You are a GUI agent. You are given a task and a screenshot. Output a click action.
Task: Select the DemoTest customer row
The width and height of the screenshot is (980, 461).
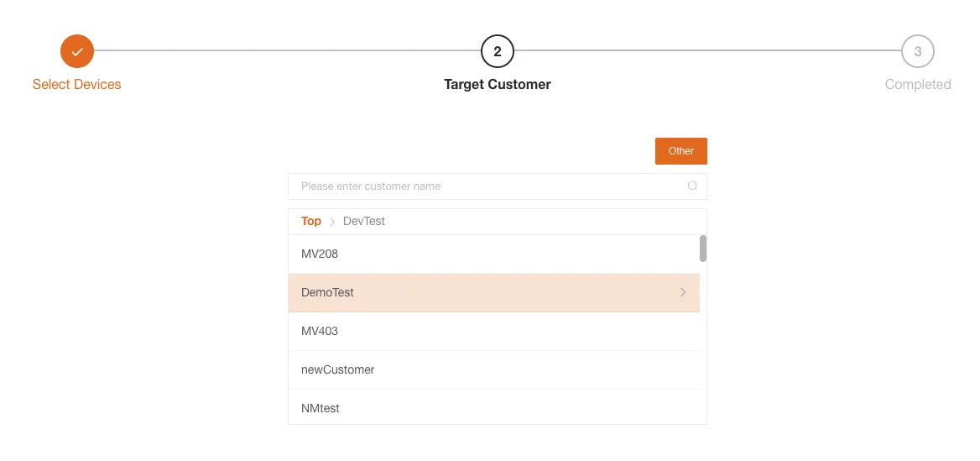[x=328, y=292]
